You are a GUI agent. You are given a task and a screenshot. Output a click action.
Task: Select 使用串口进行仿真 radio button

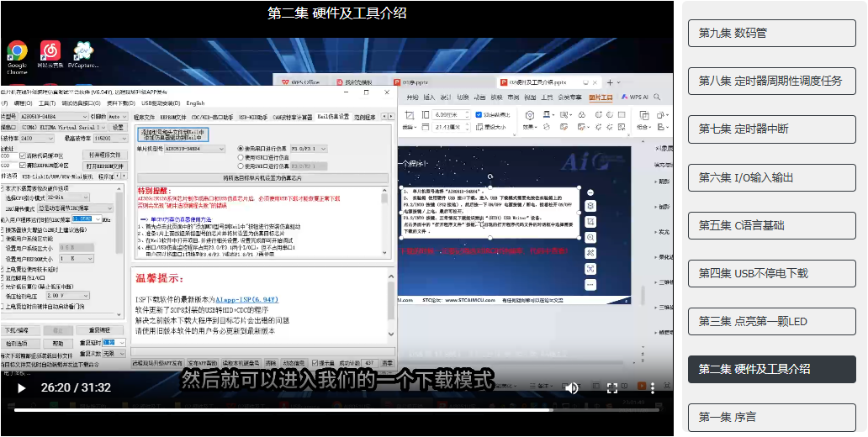[x=241, y=149]
